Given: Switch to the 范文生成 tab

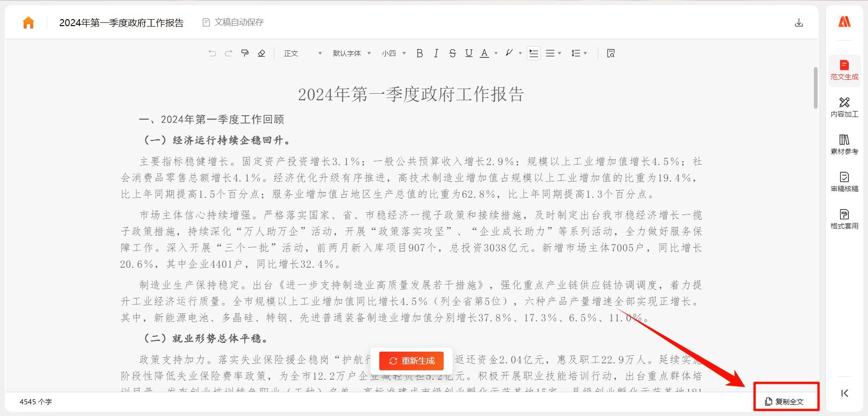Looking at the screenshot, I should pyautogui.click(x=844, y=70).
